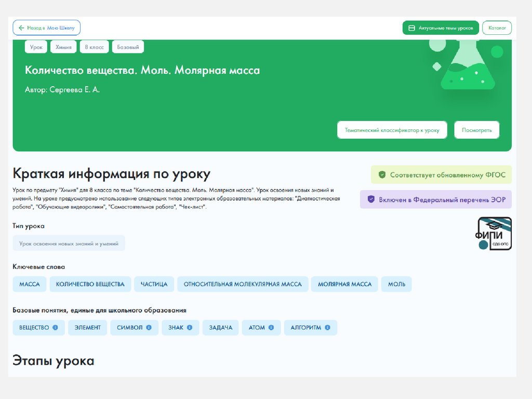532x399 pixels.
Task: Click the 'АЛГОРИТМ' concept chip
Action: pyautogui.click(x=311, y=327)
